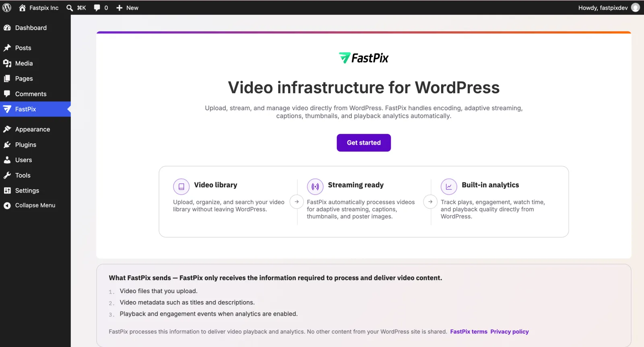Click the arrow between Streaming ready and Built-in analytics
The width and height of the screenshot is (644, 347).
[430, 202]
